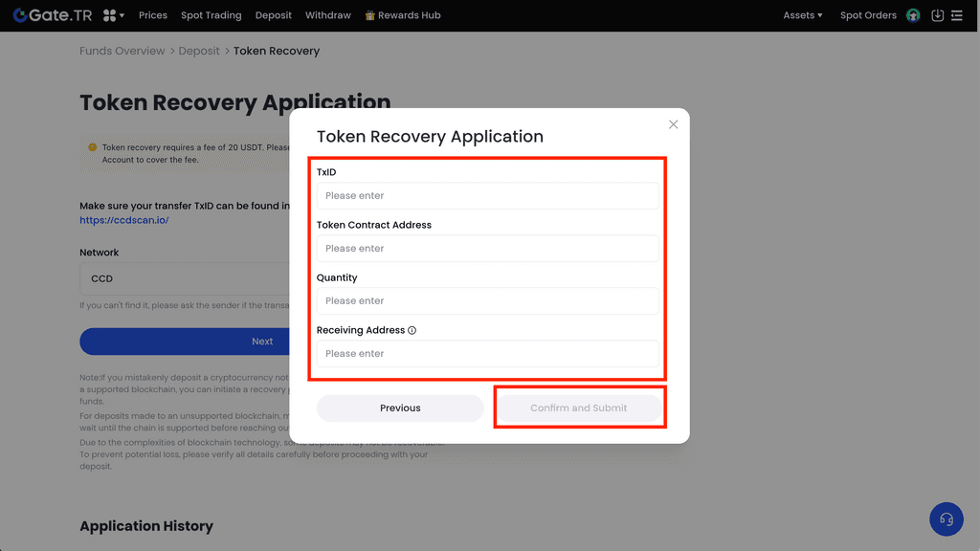Click the Gate.TR logo
The height and width of the screenshot is (551, 980).
pos(53,15)
